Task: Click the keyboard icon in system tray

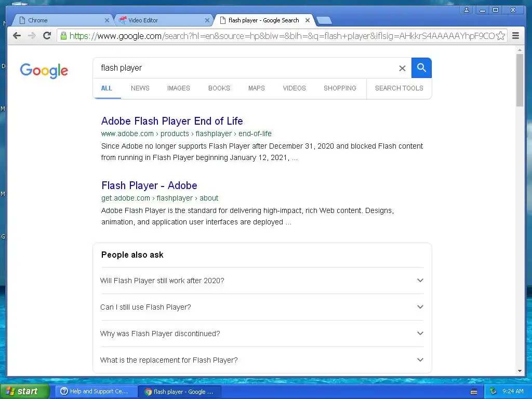Action: click(474, 392)
